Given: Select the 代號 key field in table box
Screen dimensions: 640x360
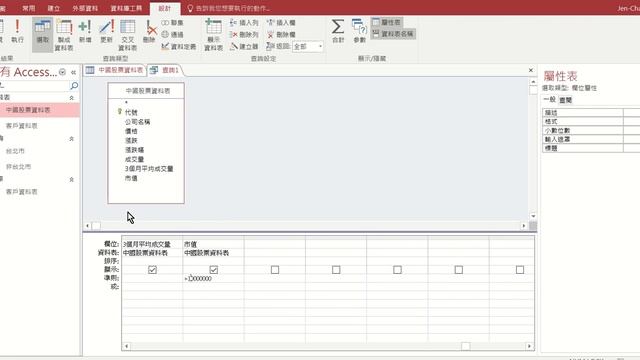Looking at the screenshot, I should pyautogui.click(x=131, y=112).
